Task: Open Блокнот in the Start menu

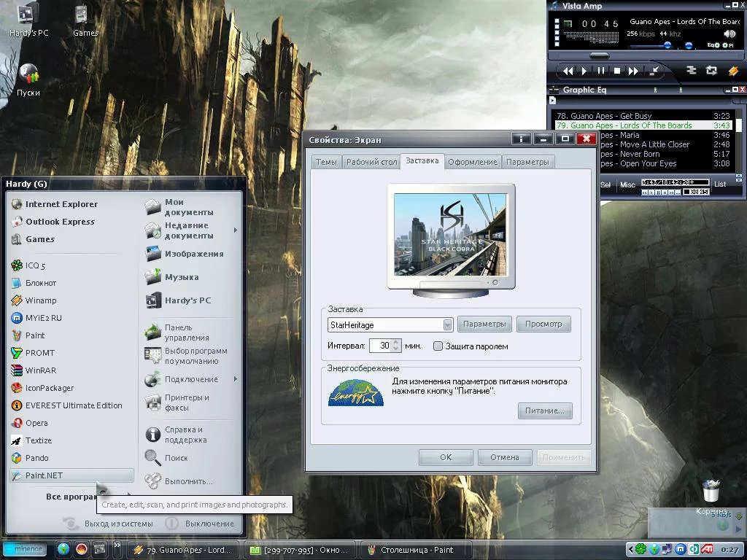Action: tap(34, 284)
